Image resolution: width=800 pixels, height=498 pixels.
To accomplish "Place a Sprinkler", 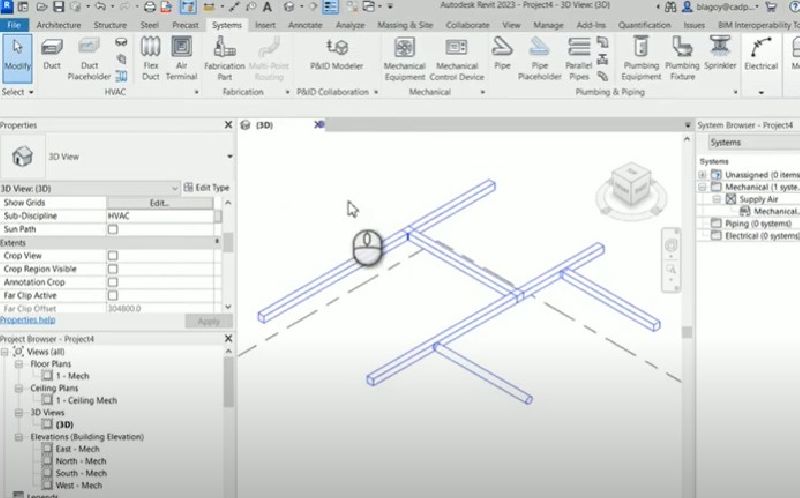I will click(x=720, y=54).
